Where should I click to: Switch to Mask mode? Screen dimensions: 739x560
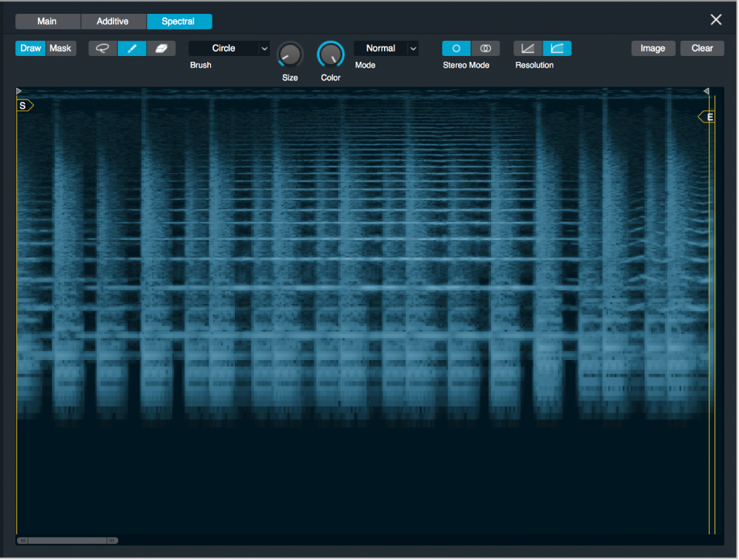[60, 48]
